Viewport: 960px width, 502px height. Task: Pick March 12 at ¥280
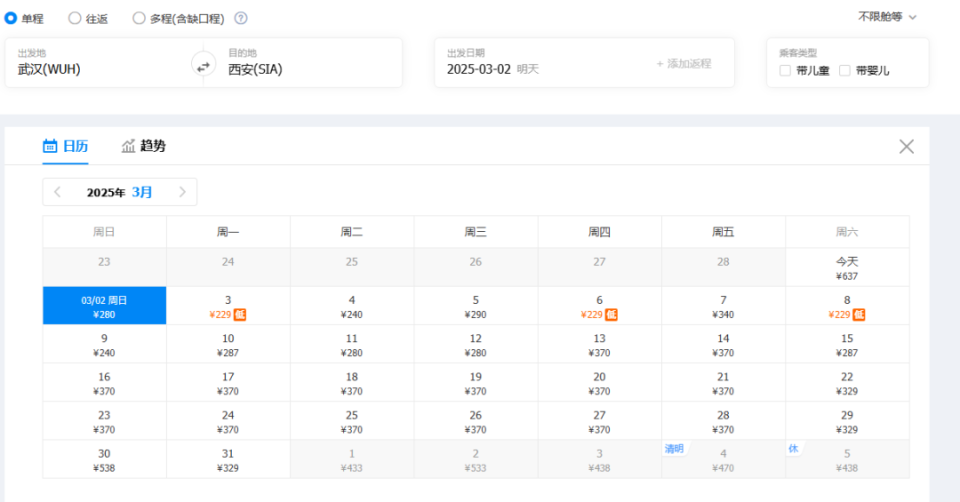[476, 344]
